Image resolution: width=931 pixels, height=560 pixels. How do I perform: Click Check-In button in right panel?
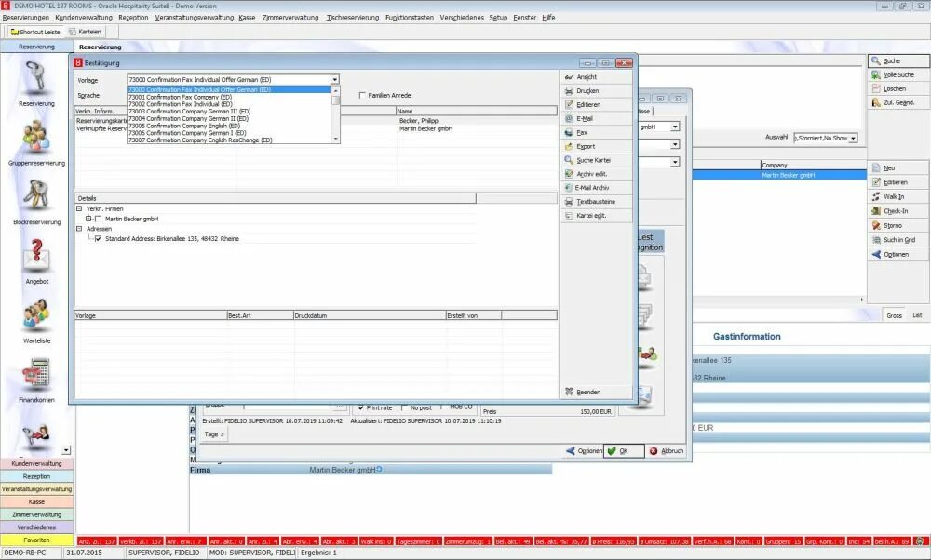[x=898, y=210]
